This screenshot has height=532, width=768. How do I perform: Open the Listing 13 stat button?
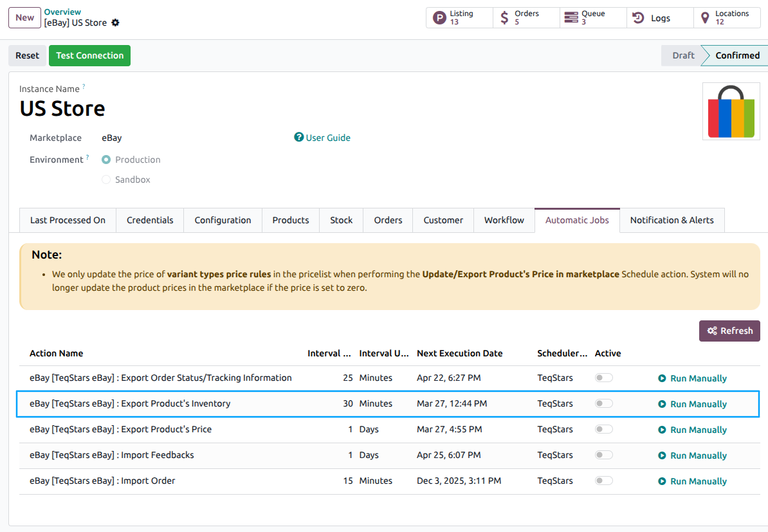coord(459,17)
